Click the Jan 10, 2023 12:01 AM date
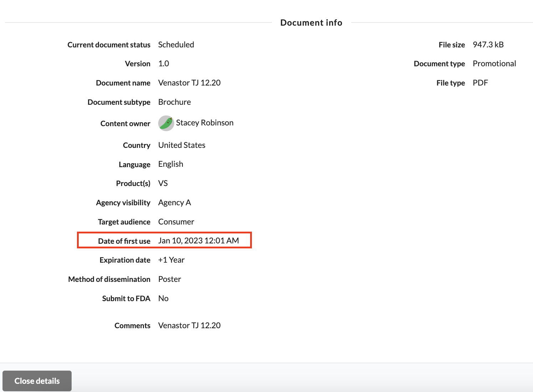533x392 pixels. tap(198, 241)
